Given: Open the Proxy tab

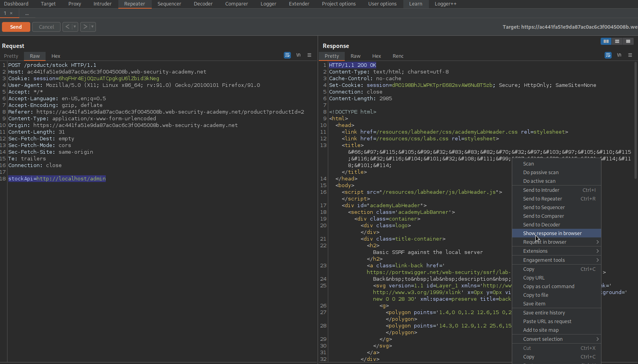Looking at the screenshot, I should coord(75,4).
